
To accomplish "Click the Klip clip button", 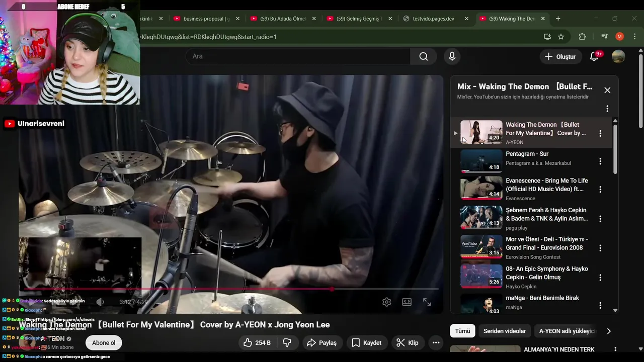I will tap(407, 343).
